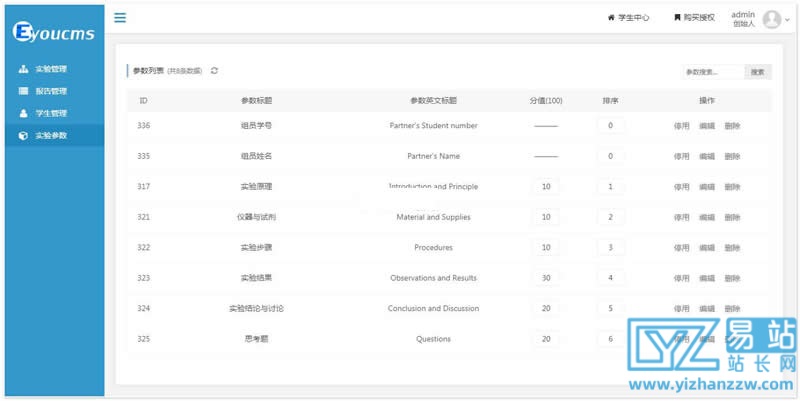
Task: Click 停用 for Procedures row
Action: [x=681, y=247]
